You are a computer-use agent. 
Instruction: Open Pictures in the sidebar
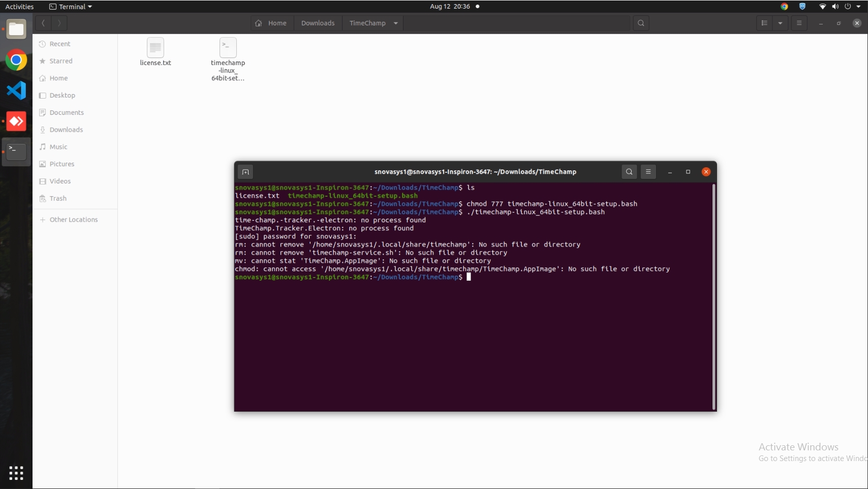(x=75, y=164)
